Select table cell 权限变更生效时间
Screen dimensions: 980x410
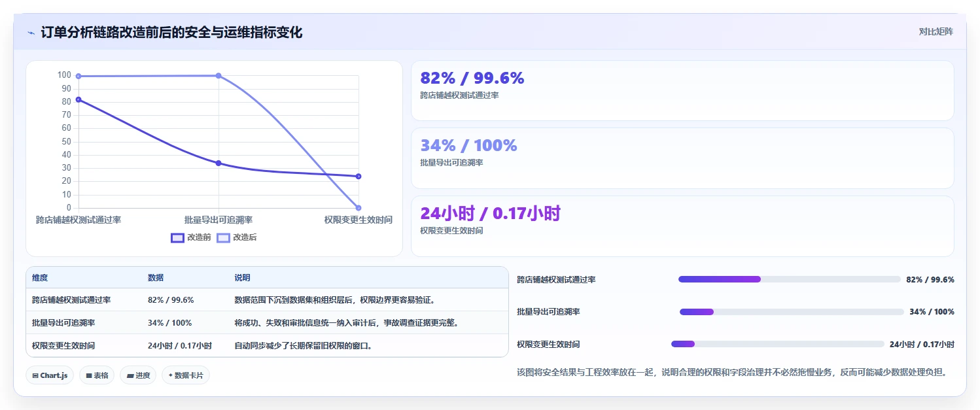click(63, 345)
